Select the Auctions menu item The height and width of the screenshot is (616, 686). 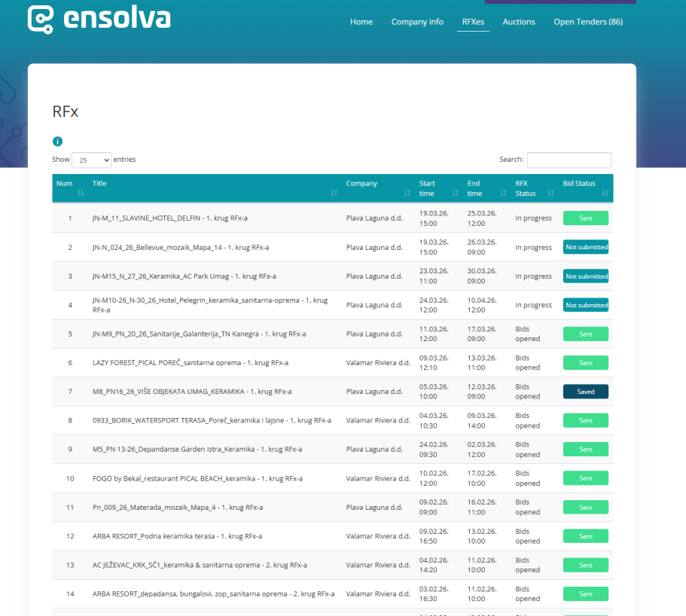(519, 22)
